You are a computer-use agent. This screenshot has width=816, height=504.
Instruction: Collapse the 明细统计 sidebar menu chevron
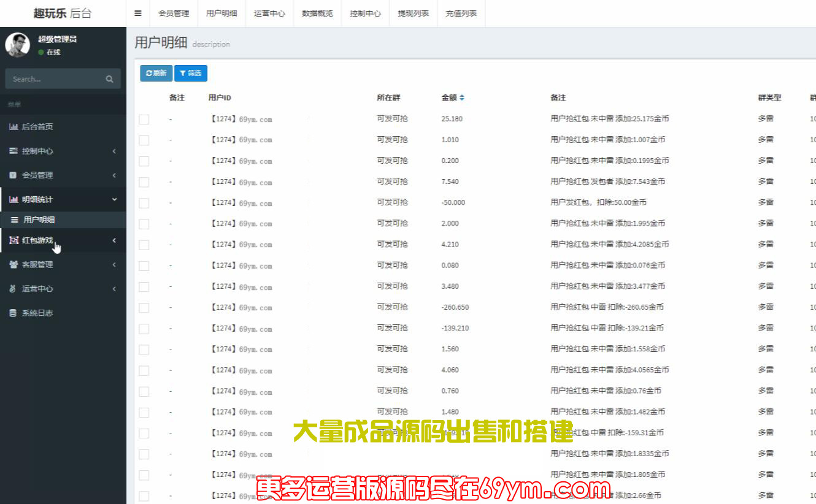click(114, 200)
